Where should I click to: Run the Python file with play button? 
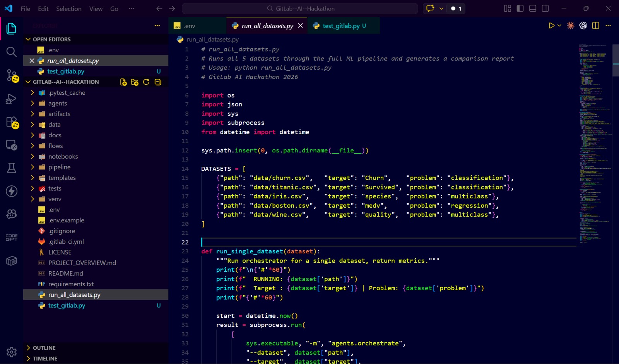coord(551,26)
